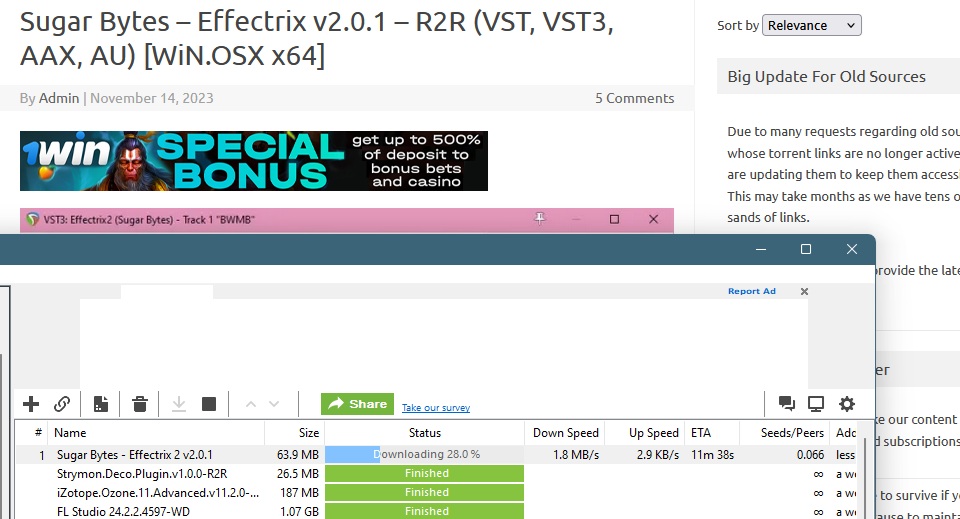Screen dimensions: 960x519
Task: Click the 0.066 seeds/peers value
Action: [x=810, y=455]
